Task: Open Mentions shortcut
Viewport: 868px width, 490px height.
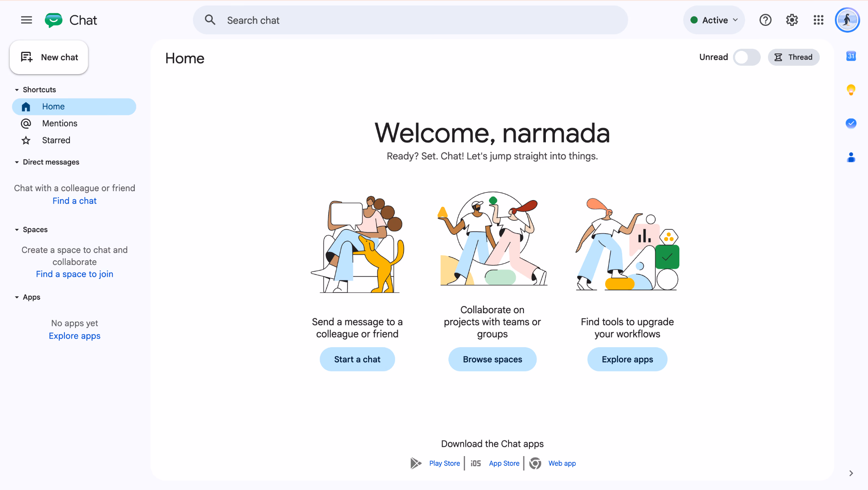Action: pyautogui.click(x=74, y=123)
